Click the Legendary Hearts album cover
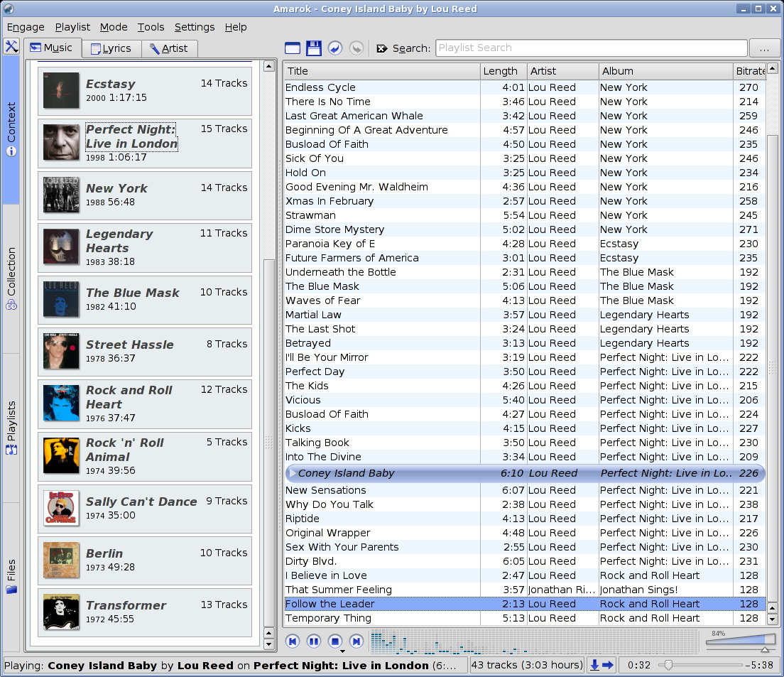The image size is (784, 677). pyautogui.click(x=61, y=247)
